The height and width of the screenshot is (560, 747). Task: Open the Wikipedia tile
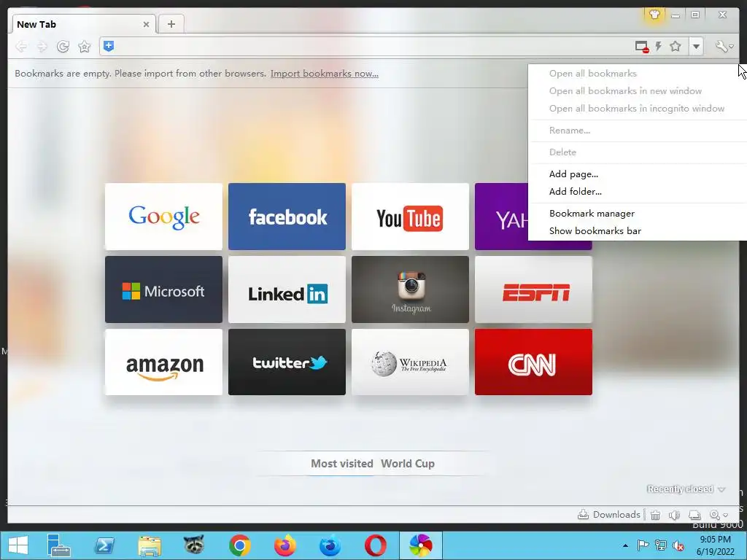pos(410,362)
